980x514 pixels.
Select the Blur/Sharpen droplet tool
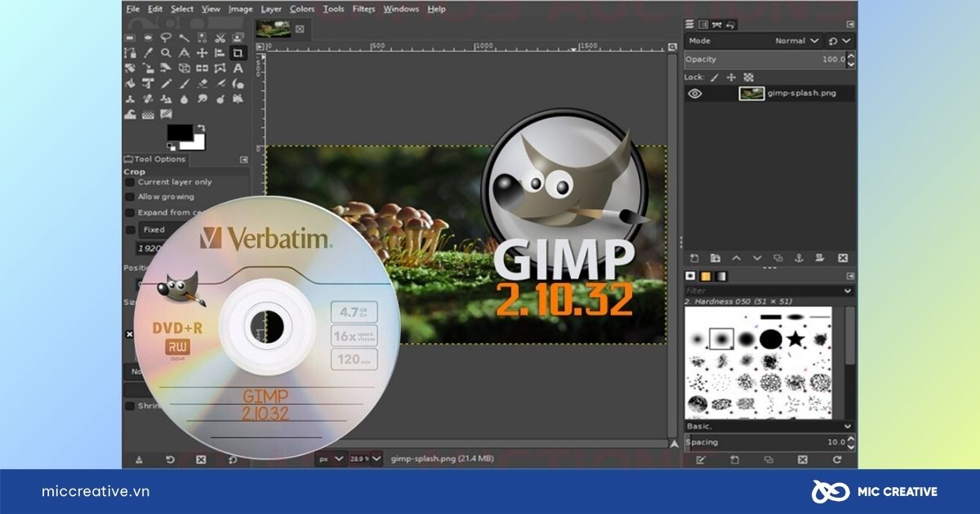tap(185, 99)
